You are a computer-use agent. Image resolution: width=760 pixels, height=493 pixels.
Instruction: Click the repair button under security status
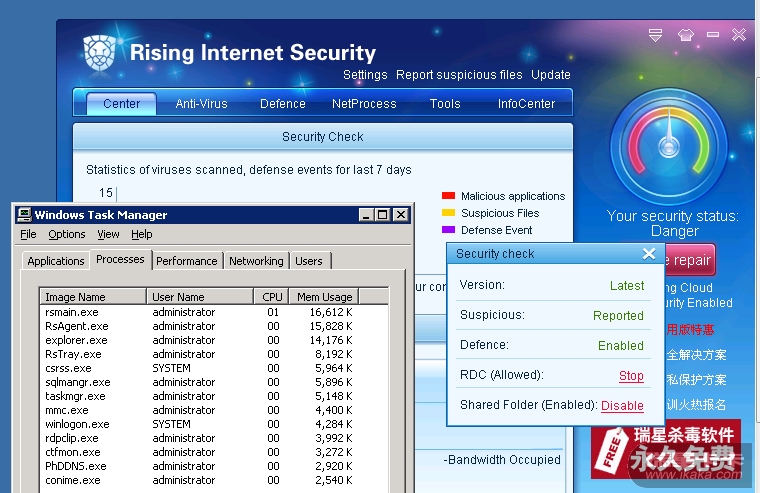689,260
